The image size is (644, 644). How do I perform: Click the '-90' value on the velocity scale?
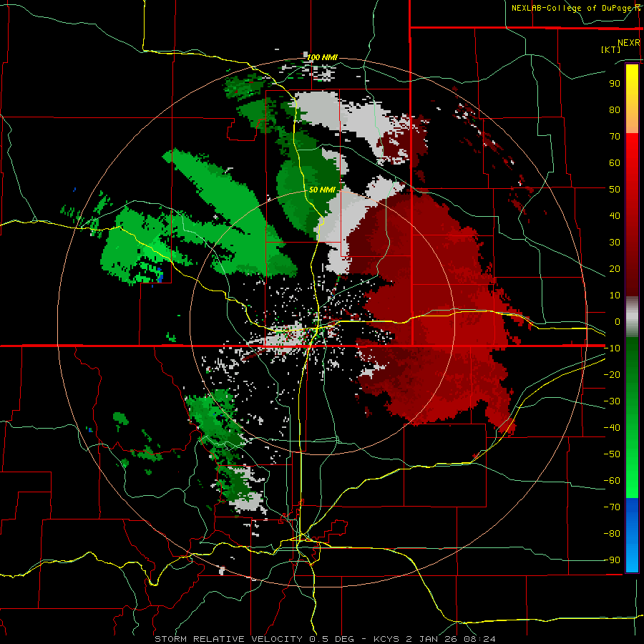point(613,560)
